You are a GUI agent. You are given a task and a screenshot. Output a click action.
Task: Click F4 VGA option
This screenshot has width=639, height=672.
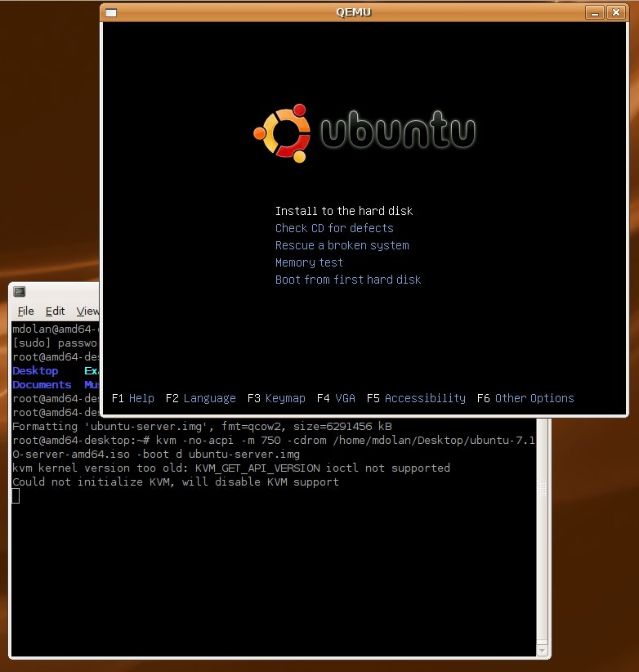tap(336, 398)
